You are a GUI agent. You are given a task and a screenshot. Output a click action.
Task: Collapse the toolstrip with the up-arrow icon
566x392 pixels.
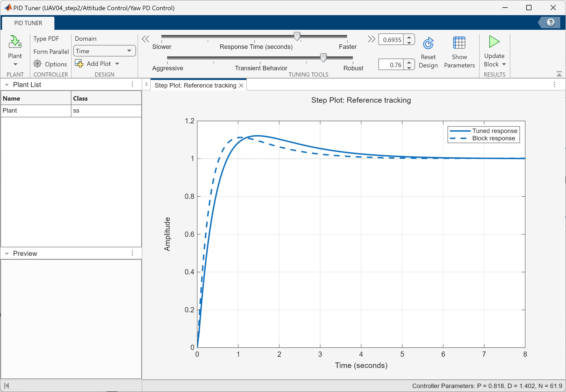(559, 74)
